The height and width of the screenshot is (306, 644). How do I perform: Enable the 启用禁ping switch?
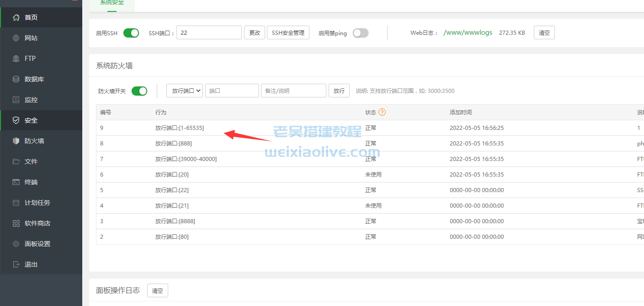[x=360, y=32]
